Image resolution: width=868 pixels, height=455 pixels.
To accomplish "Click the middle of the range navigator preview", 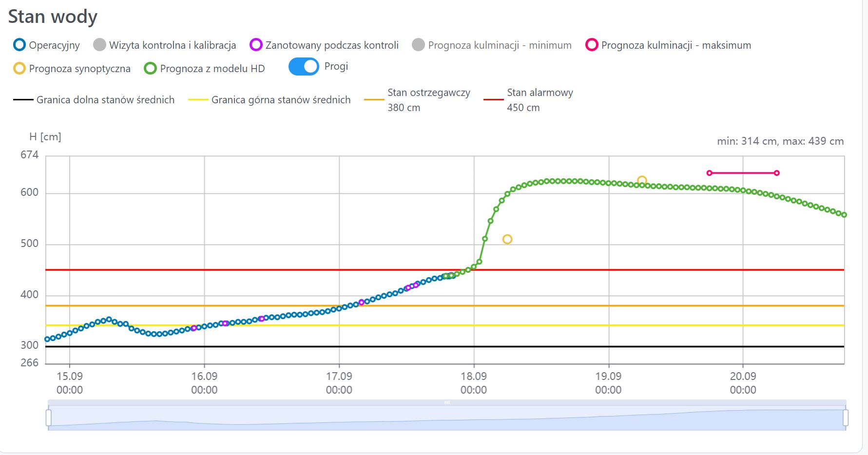I will tap(447, 418).
